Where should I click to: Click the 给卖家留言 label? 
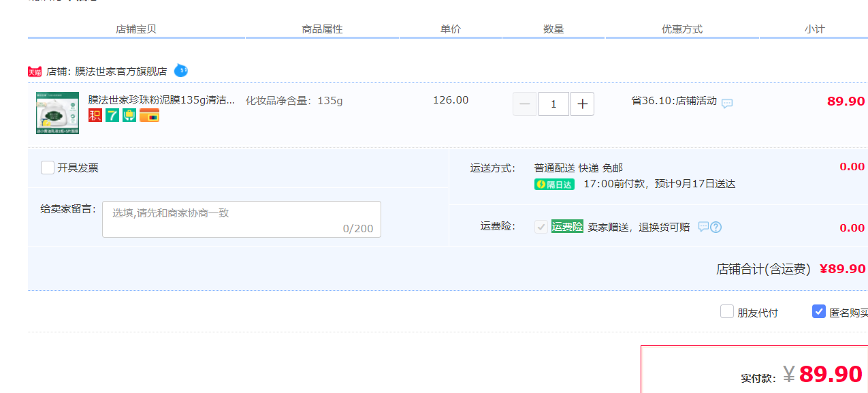tap(68, 209)
